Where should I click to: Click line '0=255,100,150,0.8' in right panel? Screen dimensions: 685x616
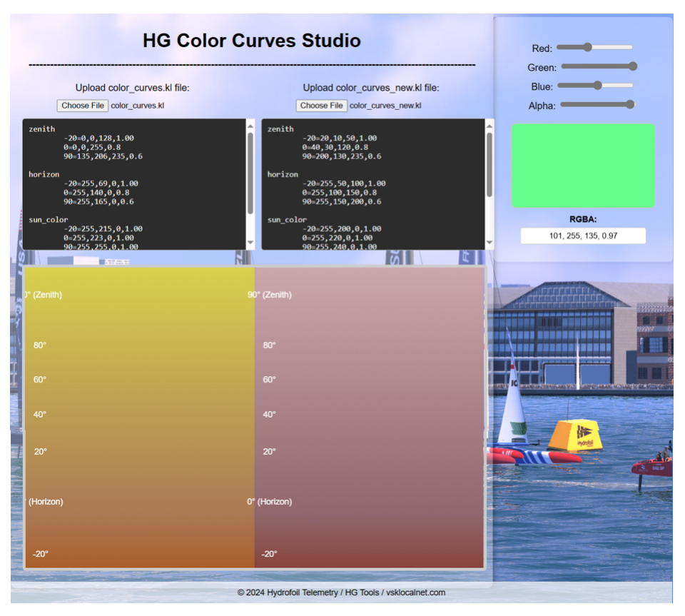(x=340, y=193)
